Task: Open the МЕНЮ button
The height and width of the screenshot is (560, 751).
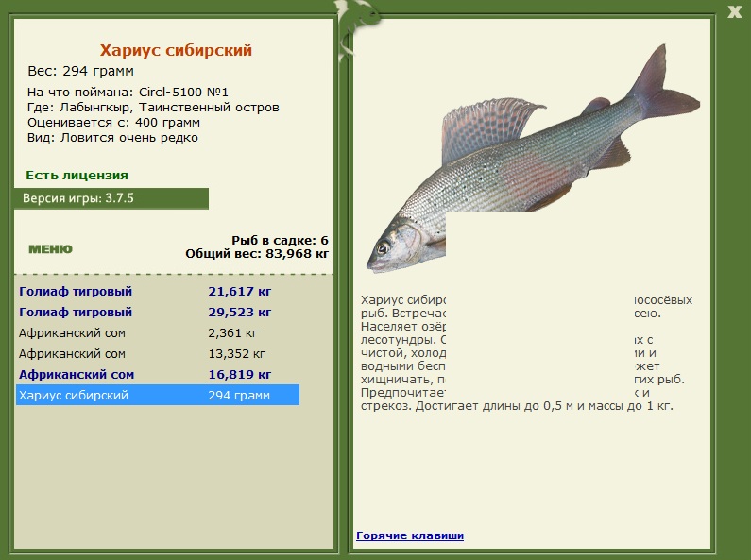Action: pos(50,249)
